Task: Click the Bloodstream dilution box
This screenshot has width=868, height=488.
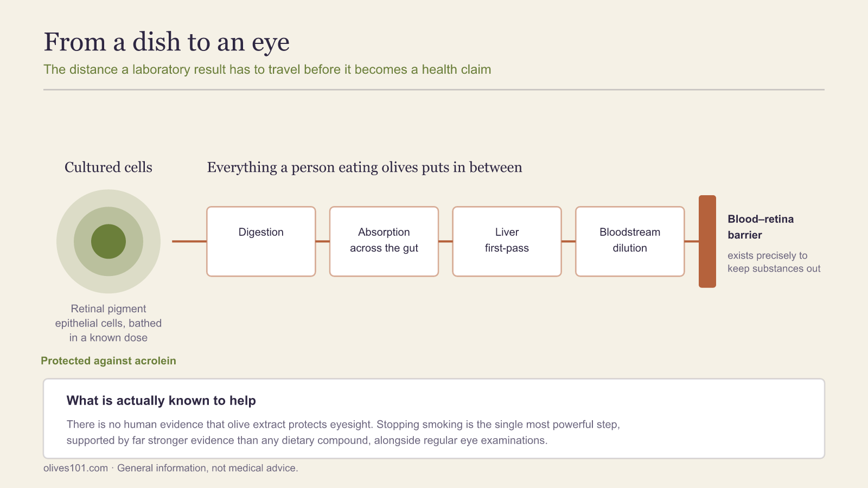Action: coord(630,241)
